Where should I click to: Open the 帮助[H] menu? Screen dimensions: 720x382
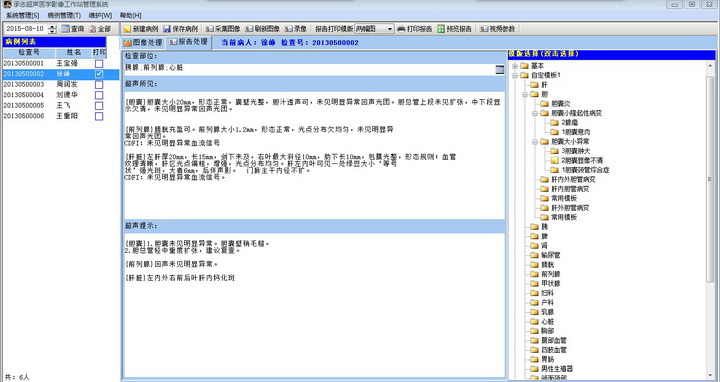pyautogui.click(x=130, y=15)
